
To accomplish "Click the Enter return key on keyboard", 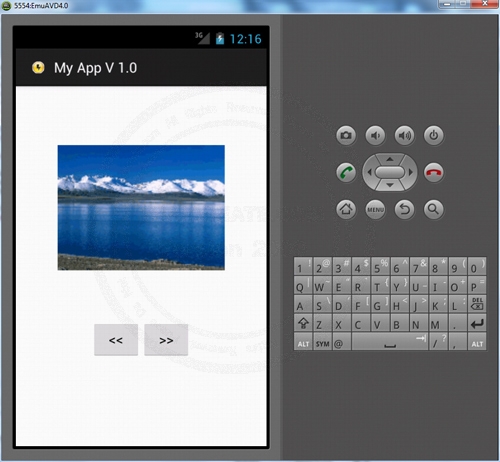I will [477, 323].
